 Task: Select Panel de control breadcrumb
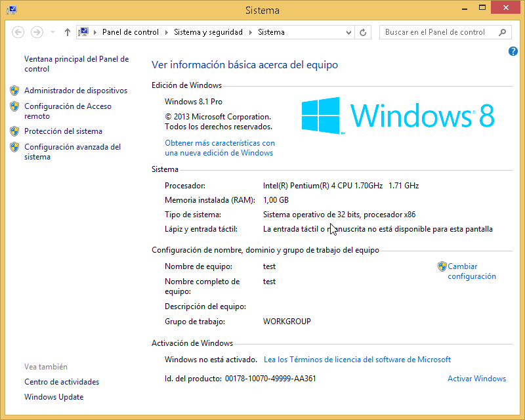pos(130,32)
